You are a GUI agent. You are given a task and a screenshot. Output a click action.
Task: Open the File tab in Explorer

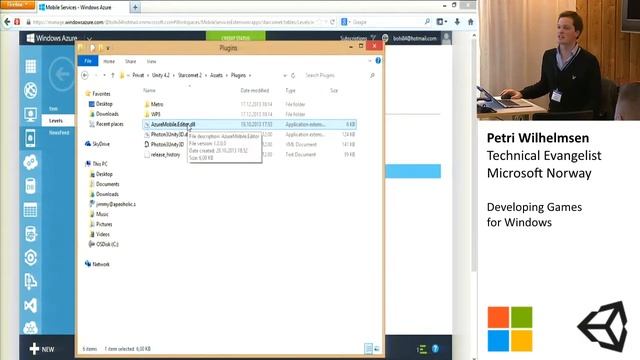point(88,61)
